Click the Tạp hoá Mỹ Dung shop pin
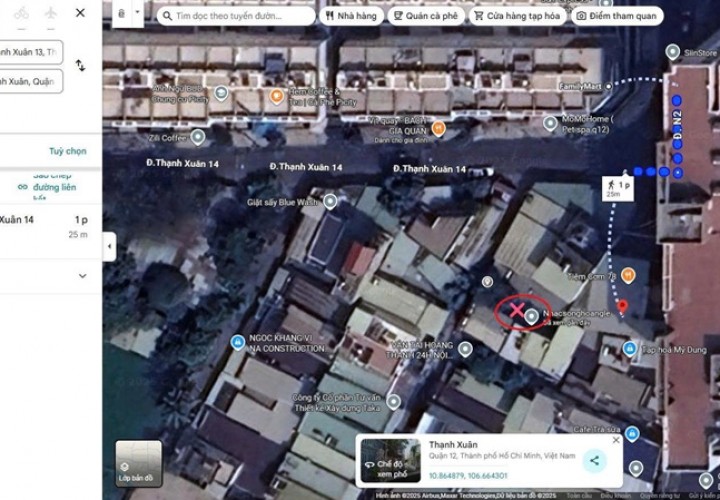The height and width of the screenshot is (500, 720). tap(630, 348)
